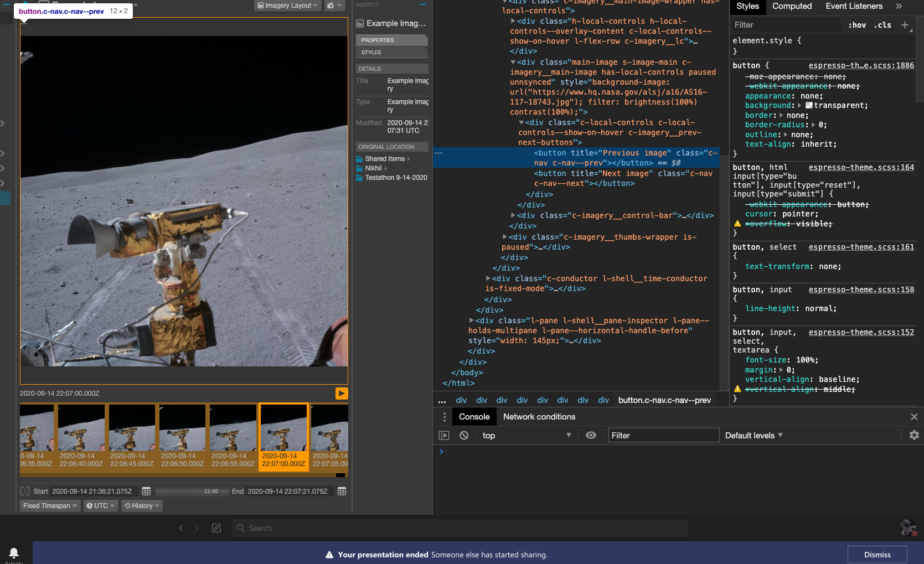This screenshot has width=924, height=564.
Task: Open the End time calendar picker
Action: click(342, 491)
